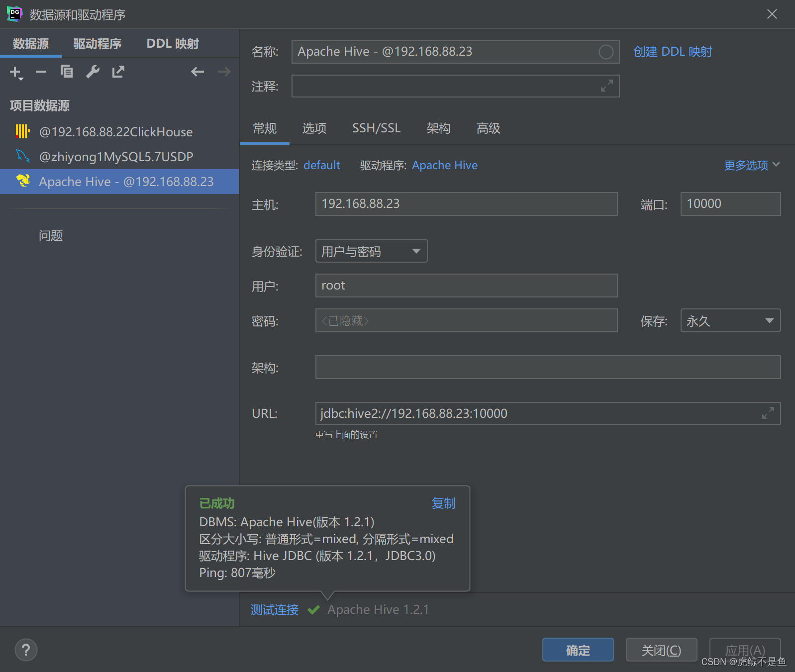795x672 pixels.
Task: Close the data sources dialog
Action: coord(772,14)
